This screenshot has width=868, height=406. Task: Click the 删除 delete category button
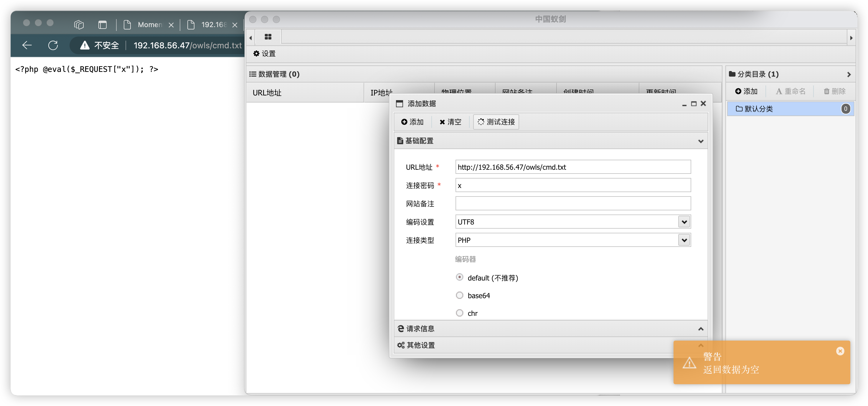pos(834,91)
